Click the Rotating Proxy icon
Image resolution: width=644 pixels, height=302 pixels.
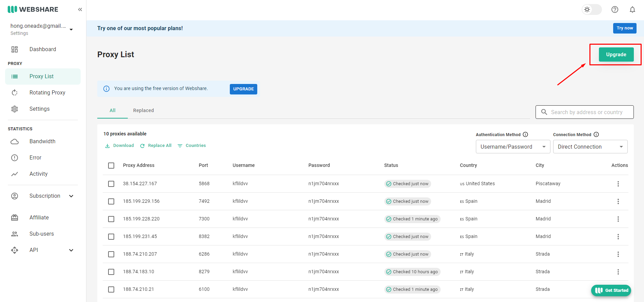pos(15,93)
